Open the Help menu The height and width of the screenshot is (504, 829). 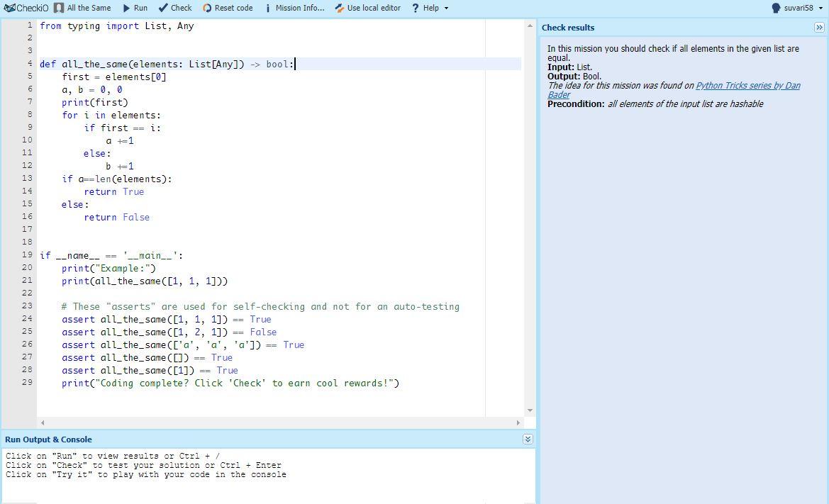point(431,8)
